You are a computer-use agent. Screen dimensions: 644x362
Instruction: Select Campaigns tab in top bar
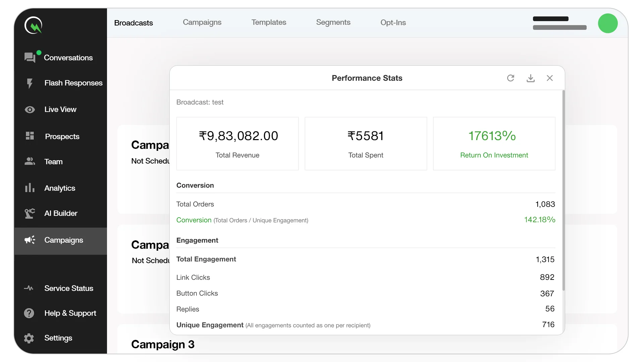(202, 22)
